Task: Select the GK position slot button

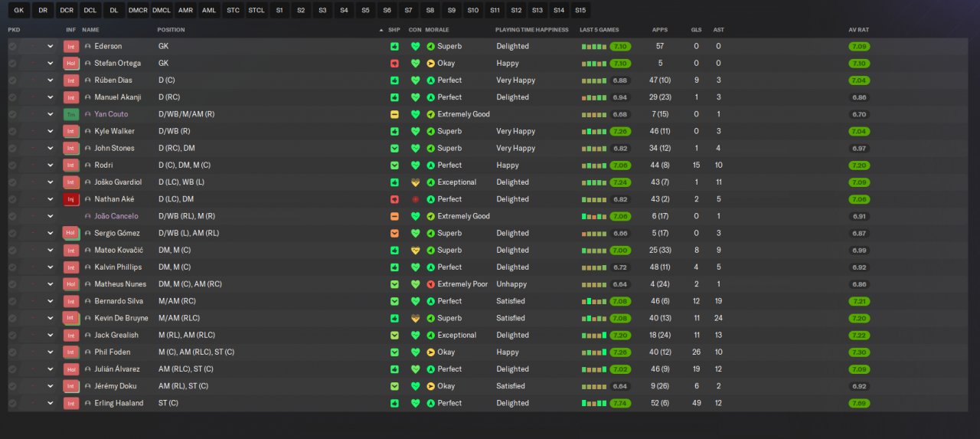Action: [x=20, y=10]
